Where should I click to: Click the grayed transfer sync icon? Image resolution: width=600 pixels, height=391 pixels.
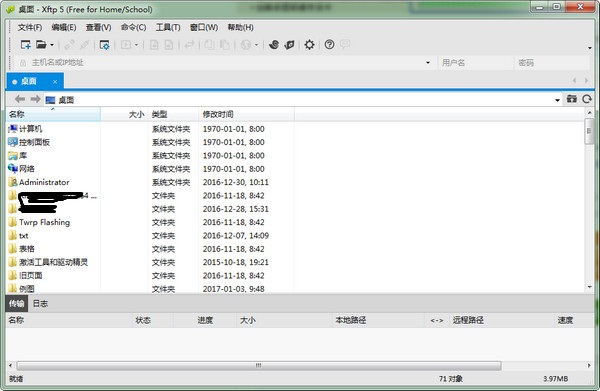pyautogui.click(x=189, y=45)
